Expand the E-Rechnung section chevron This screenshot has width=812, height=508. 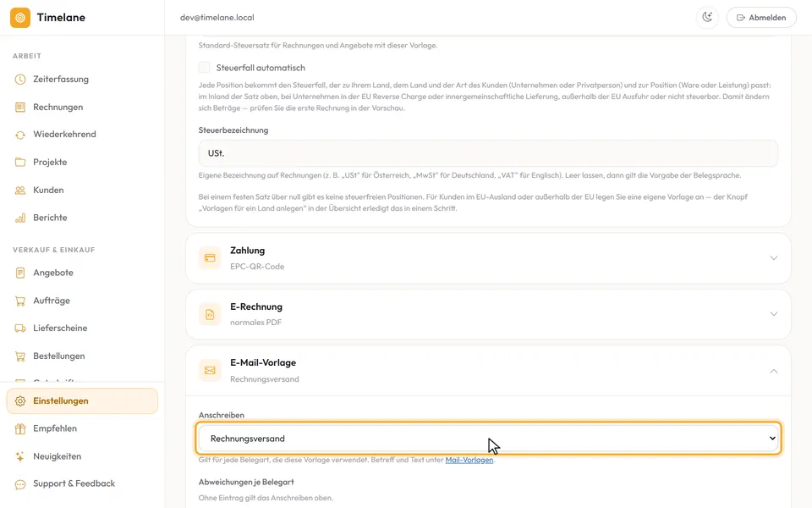774,313
